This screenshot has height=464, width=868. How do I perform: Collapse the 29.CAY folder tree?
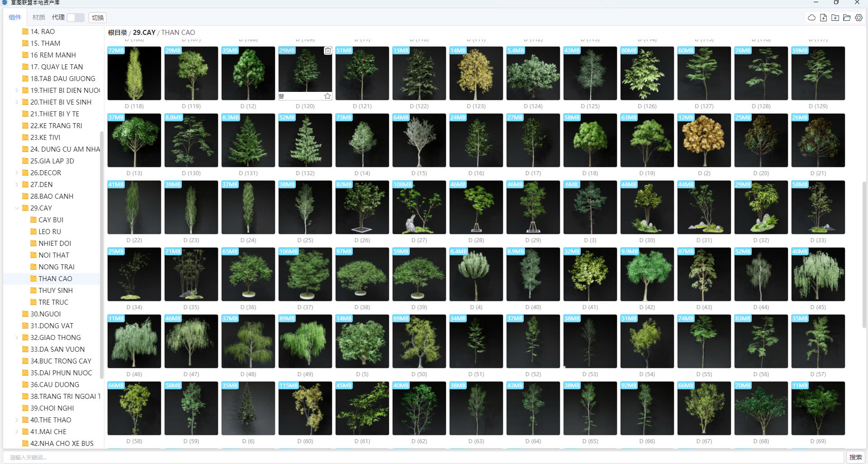pyautogui.click(x=17, y=208)
